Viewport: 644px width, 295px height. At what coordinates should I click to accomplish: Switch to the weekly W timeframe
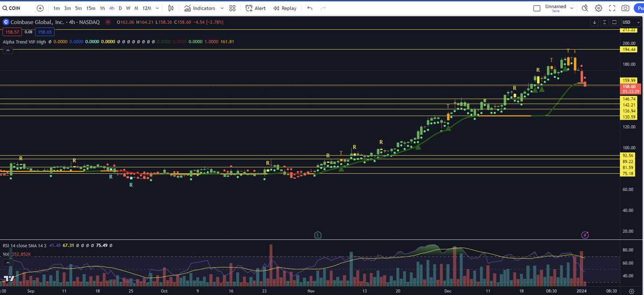(128, 8)
